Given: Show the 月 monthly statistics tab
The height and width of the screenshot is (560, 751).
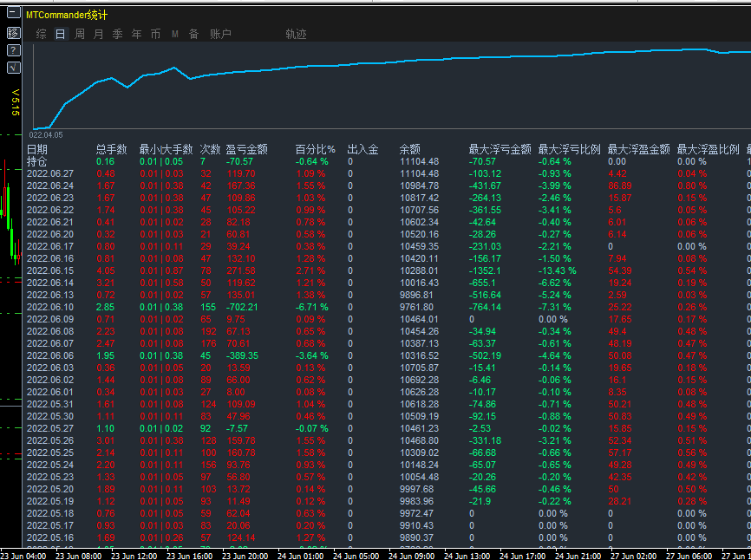Looking at the screenshot, I should pyautogui.click(x=98, y=35).
